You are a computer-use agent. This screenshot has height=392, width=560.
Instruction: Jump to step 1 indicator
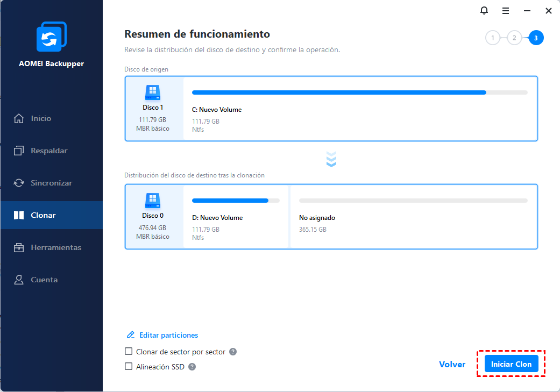[x=493, y=38]
